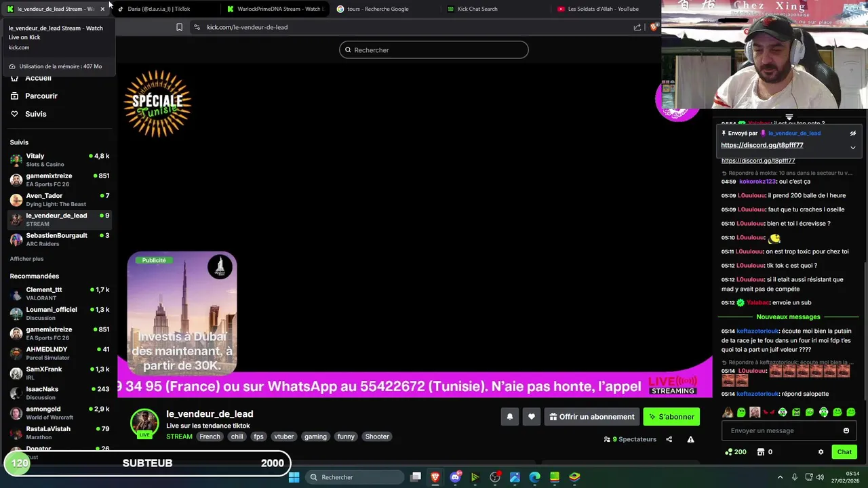The width and height of the screenshot is (868, 488).
Task: Click the notification bell button
Action: tap(510, 417)
